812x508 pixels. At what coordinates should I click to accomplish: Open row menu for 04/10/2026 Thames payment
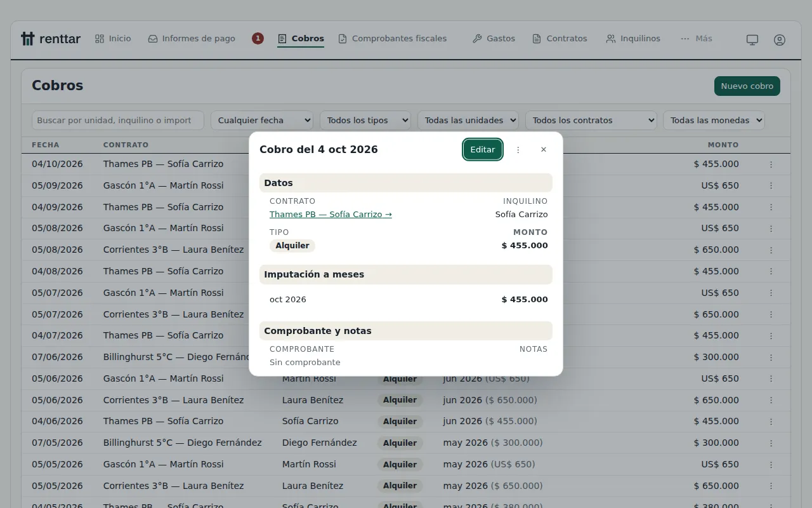point(771,164)
